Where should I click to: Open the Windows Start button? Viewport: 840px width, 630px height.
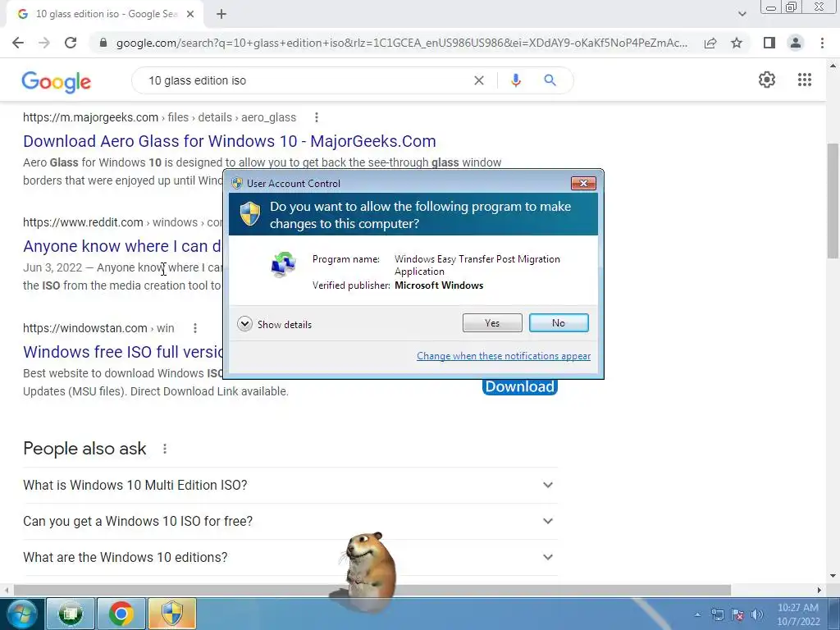click(x=21, y=614)
